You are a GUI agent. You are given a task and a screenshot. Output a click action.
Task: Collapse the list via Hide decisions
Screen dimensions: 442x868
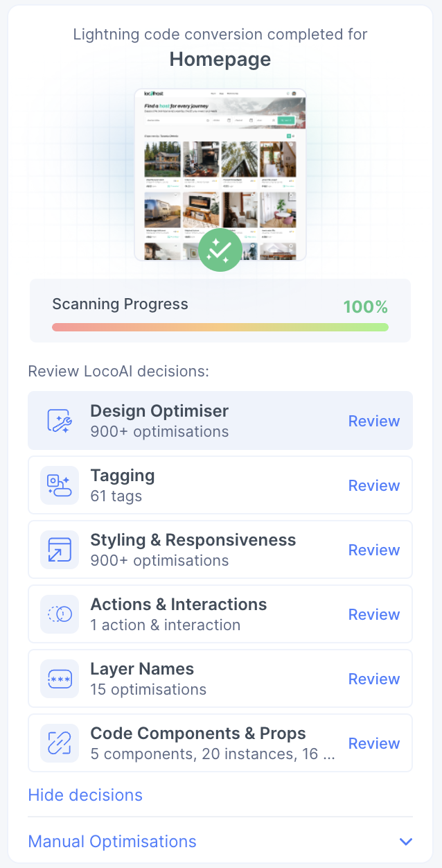(85, 795)
